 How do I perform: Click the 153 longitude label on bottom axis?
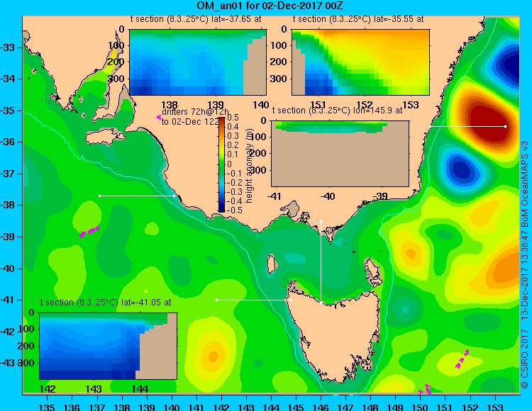[x=495, y=407]
